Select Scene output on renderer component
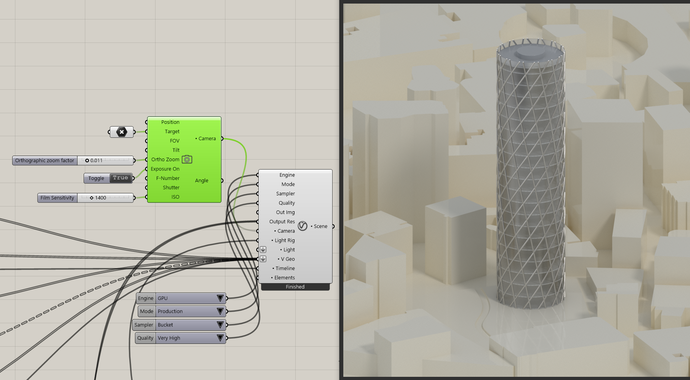 pos(319,226)
